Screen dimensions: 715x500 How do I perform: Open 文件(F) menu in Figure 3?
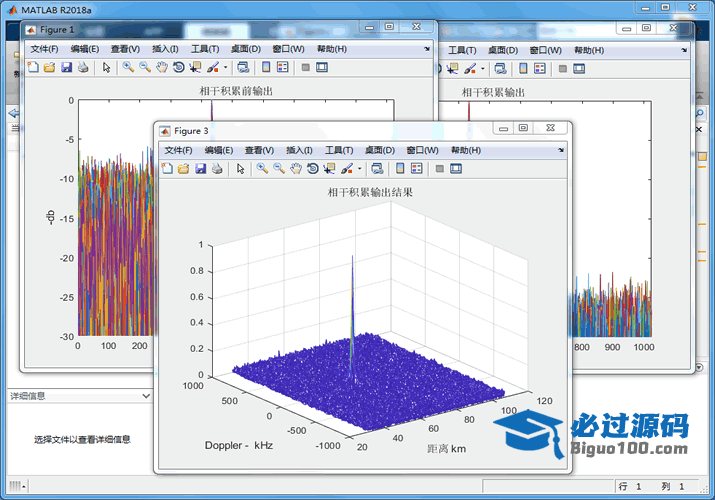[178, 150]
